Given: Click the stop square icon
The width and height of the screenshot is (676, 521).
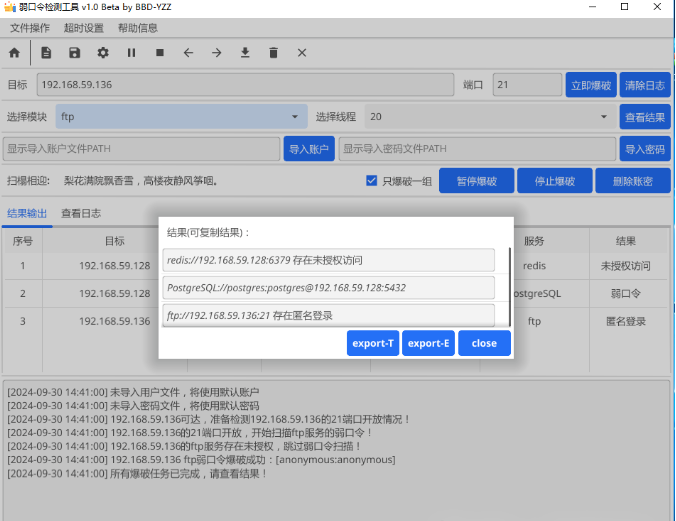Looking at the screenshot, I should coord(160,53).
